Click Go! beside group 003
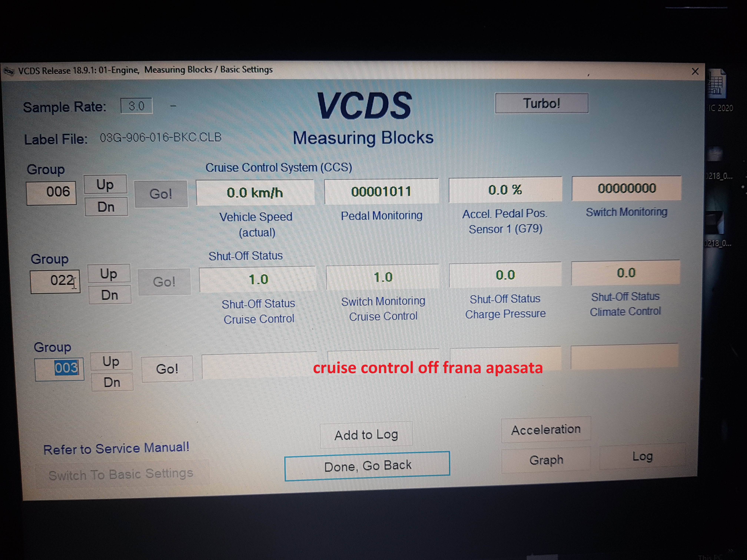Image resolution: width=747 pixels, height=560 pixels. pos(167,369)
